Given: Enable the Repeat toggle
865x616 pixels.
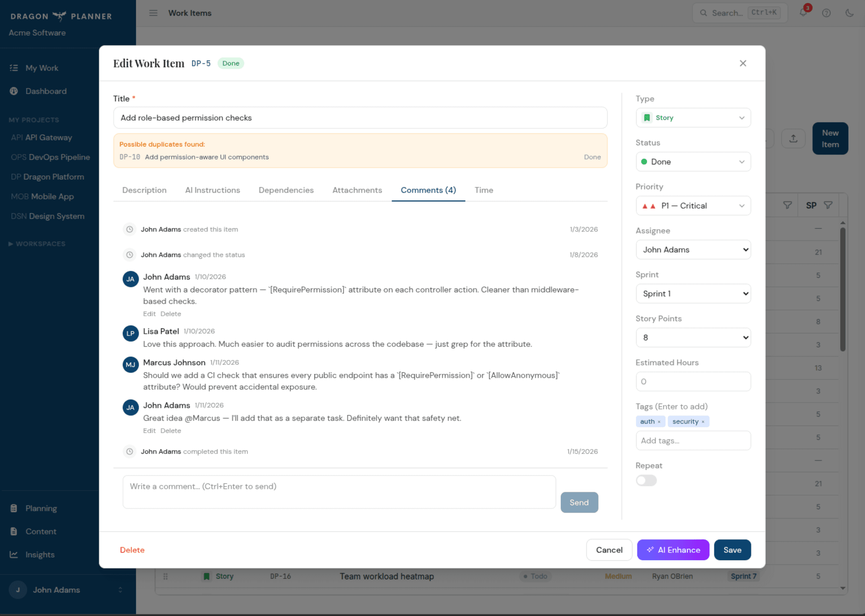Looking at the screenshot, I should (646, 480).
